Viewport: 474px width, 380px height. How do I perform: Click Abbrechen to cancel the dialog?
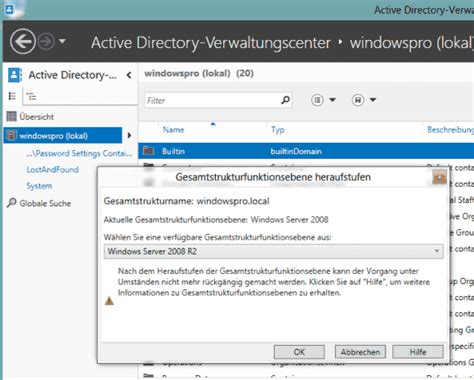point(360,352)
